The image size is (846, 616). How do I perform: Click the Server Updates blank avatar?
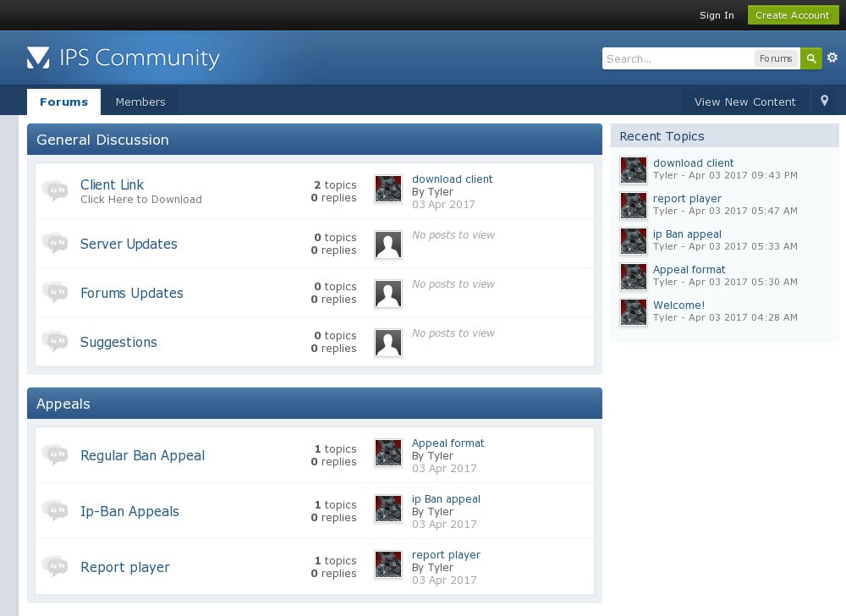388,245
